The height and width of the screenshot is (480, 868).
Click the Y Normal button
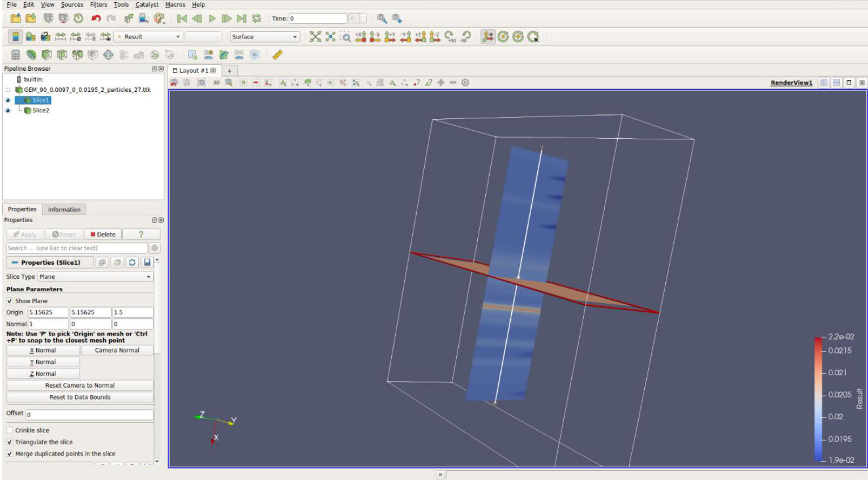(43, 362)
